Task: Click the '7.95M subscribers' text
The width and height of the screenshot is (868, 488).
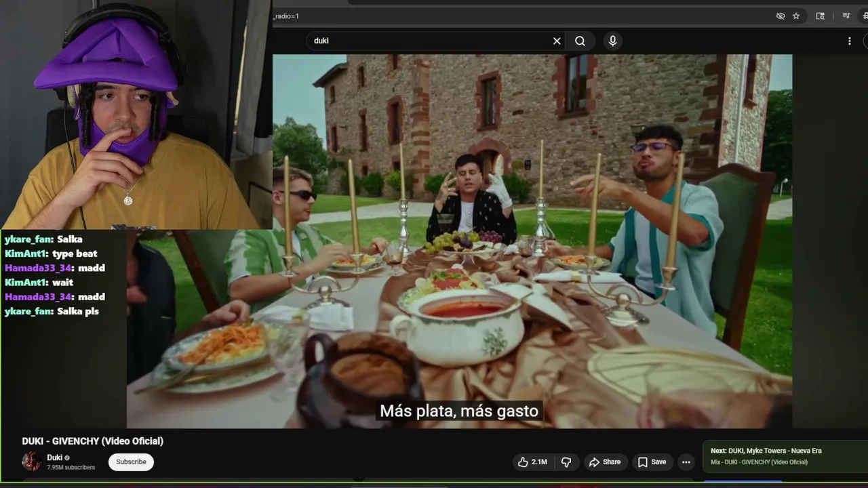Action: pos(71,468)
